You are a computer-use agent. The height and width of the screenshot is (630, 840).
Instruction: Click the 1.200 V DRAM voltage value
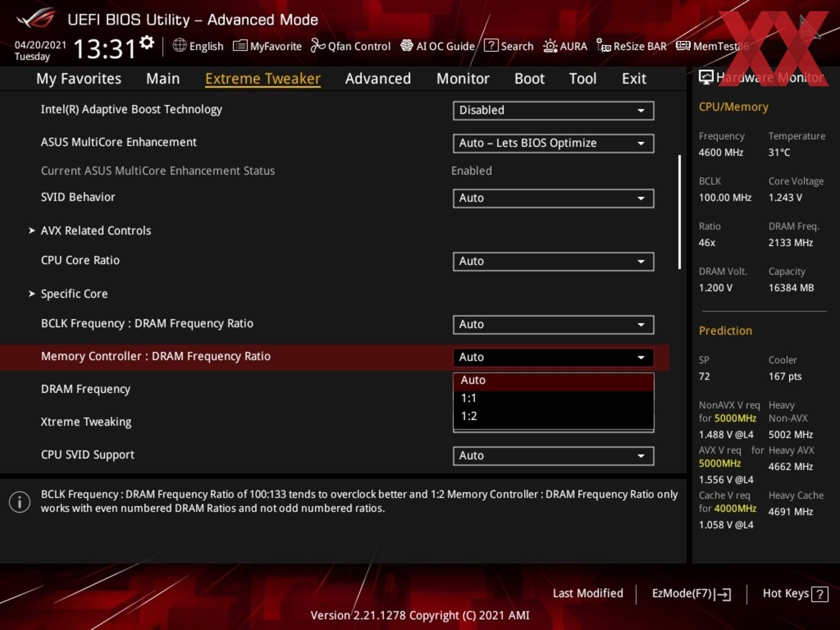(x=715, y=288)
